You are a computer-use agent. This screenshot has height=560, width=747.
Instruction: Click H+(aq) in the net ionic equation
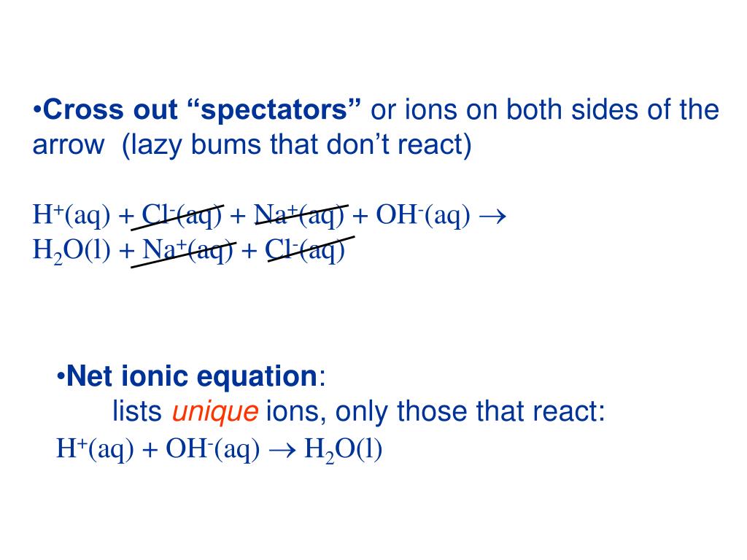[96, 449]
